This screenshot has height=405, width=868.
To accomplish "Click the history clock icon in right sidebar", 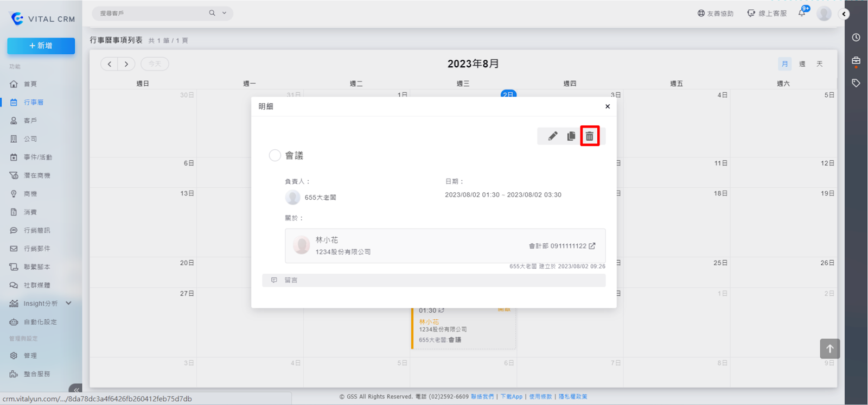I will click(856, 37).
